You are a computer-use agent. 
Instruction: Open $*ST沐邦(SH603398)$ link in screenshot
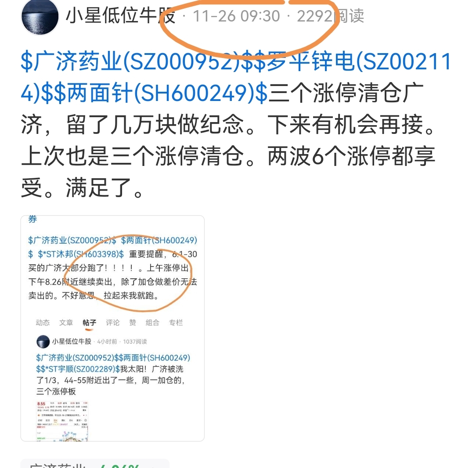[x=81, y=254]
